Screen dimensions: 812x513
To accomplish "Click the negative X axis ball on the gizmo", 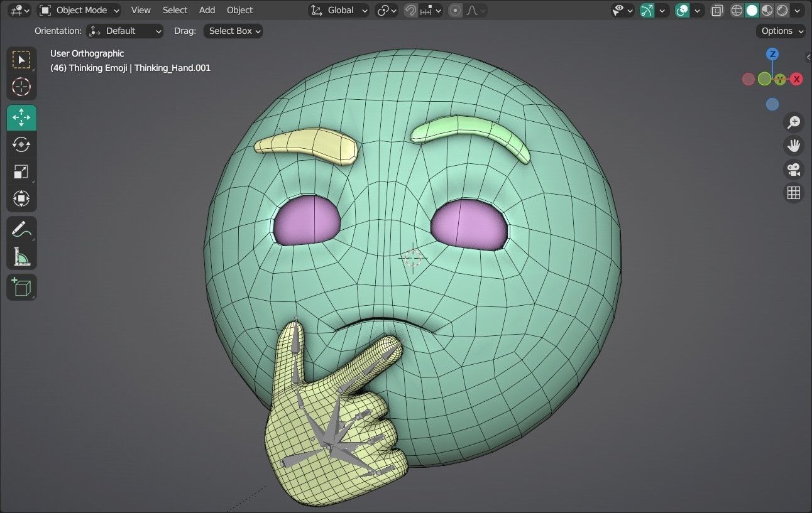I will coord(749,79).
